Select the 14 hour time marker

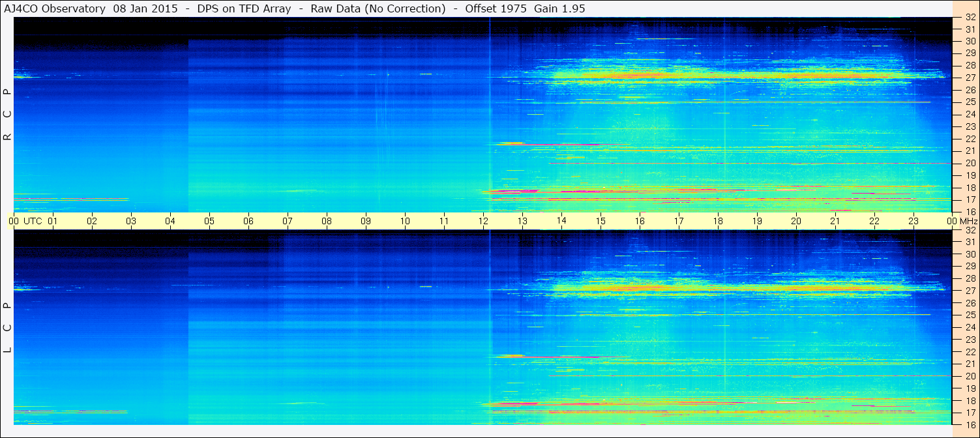click(561, 221)
